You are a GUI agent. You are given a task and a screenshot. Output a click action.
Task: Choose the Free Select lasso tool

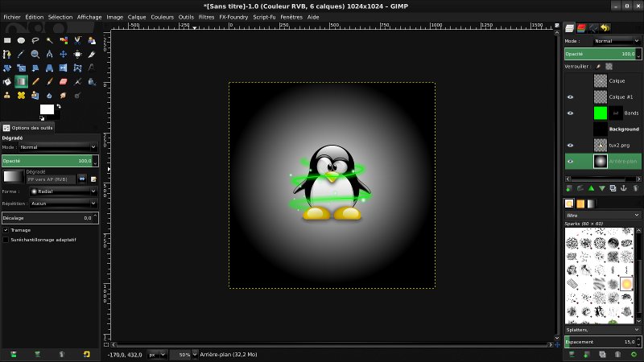35,40
